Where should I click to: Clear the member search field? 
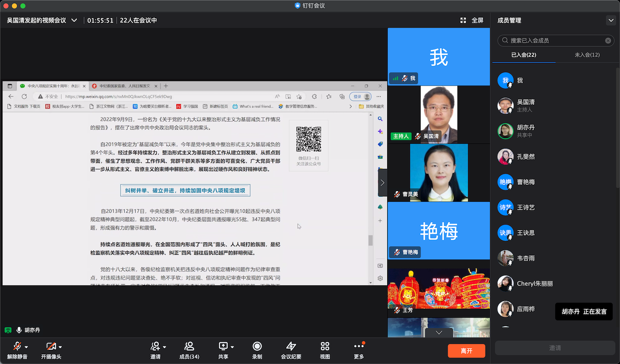coord(608,41)
